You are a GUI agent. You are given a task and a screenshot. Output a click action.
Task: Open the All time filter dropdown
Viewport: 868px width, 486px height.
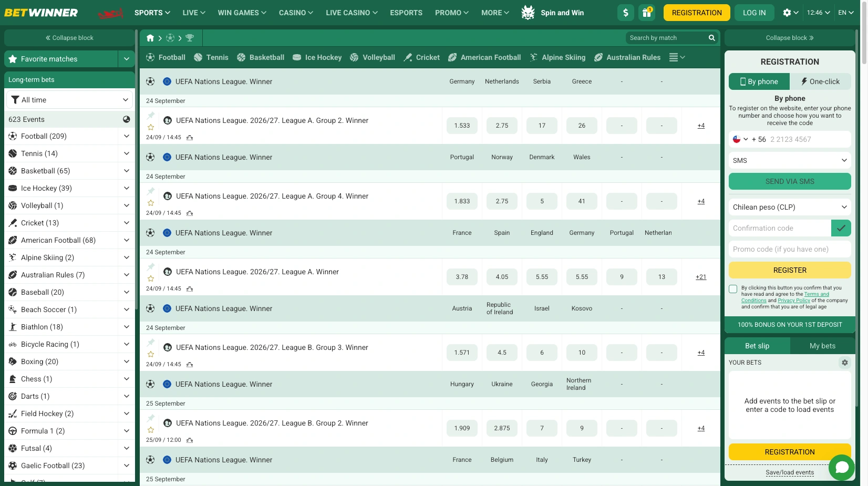click(x=69, y=100)
